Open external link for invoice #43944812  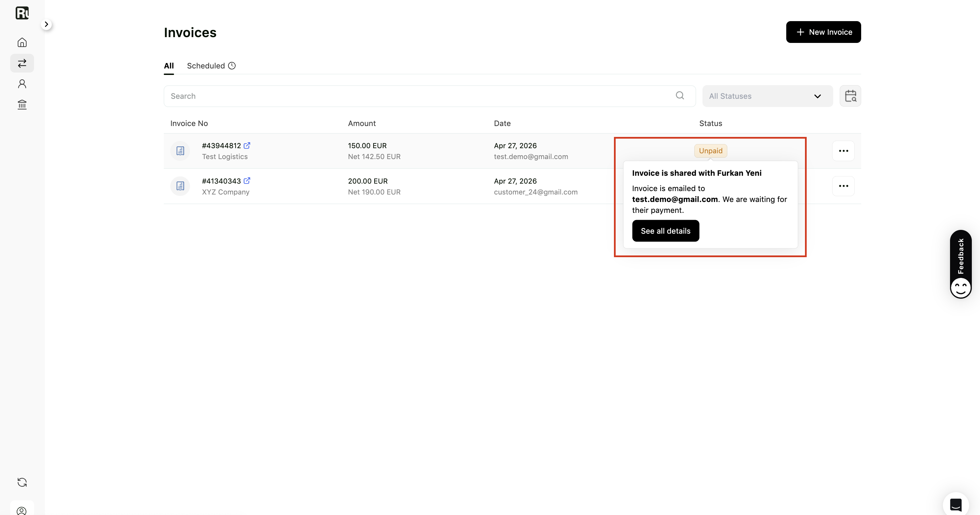(247, 145)
